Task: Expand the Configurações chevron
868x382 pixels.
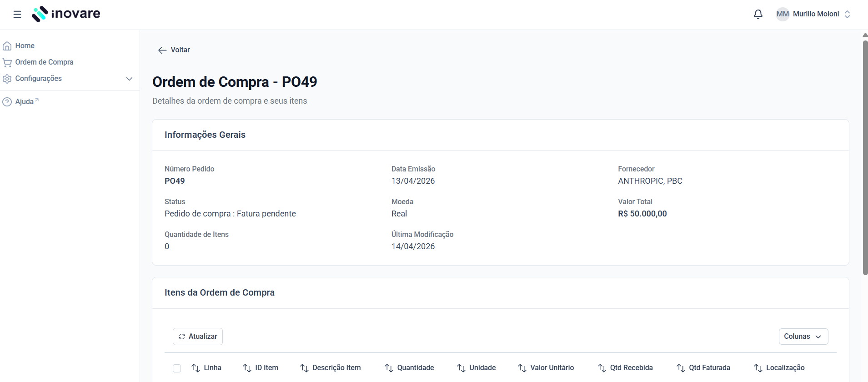Action: point(129,79)
